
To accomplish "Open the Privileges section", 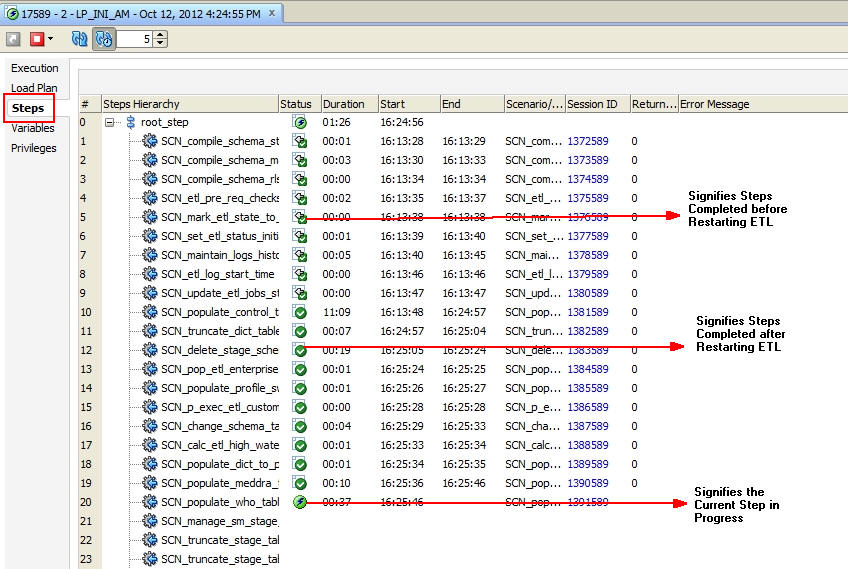I will point(34,148).
